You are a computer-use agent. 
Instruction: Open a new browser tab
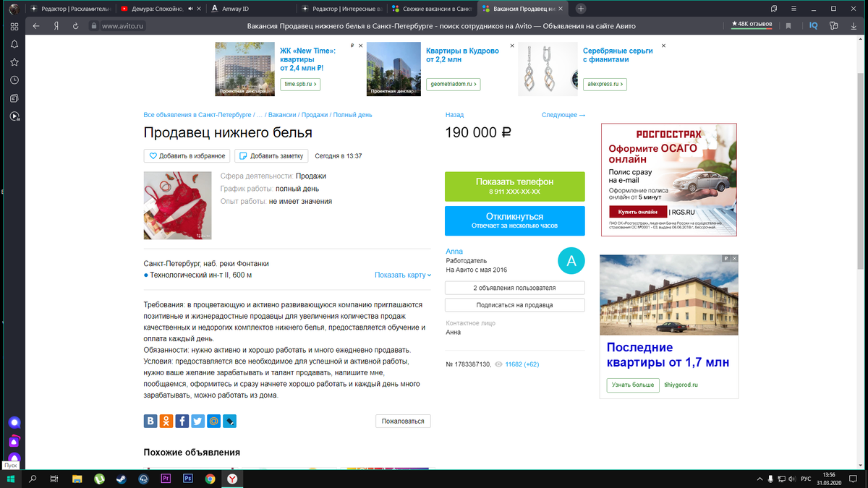580,9
